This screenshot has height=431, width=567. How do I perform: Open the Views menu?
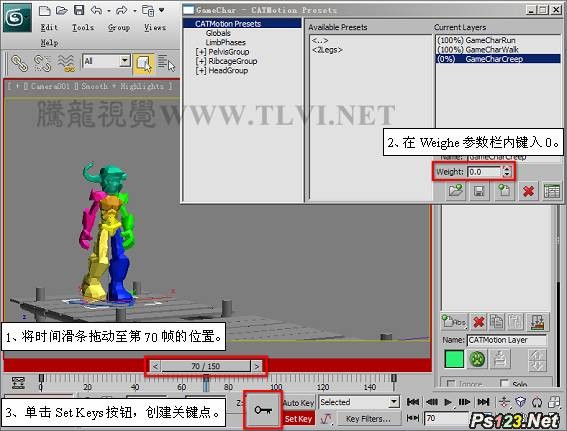click(155, 27)
